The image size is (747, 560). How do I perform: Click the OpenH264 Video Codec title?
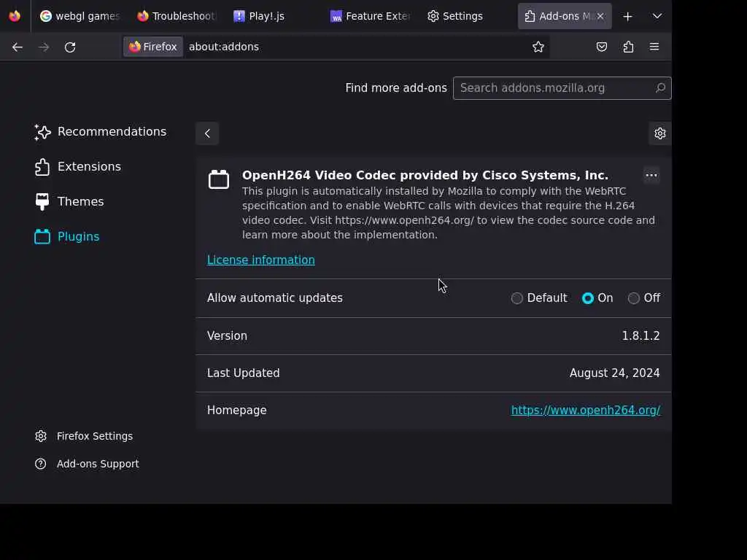(x=425, y=175)
